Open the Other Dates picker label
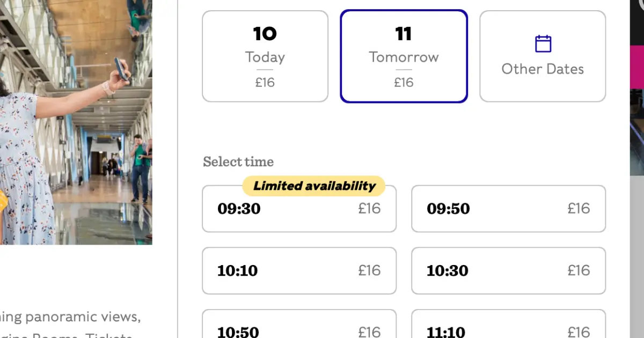Screen dimensions: 644x338 [x=543, y=69]
